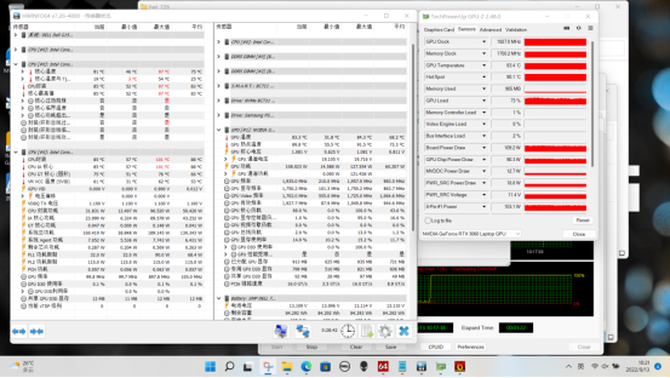This screenshot has width=670, height=378.
Task: Open taskbar Search magnifier
Action: (x=229, y=366)
